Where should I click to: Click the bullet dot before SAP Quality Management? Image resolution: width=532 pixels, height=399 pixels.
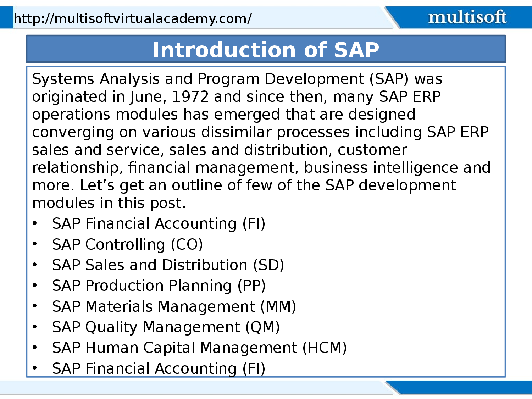34,327
